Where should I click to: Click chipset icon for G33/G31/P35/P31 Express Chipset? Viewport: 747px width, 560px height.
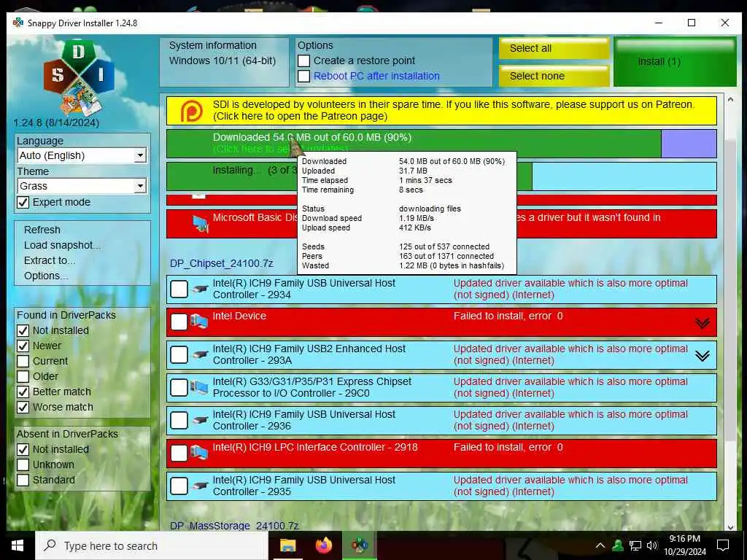point(199,388)
